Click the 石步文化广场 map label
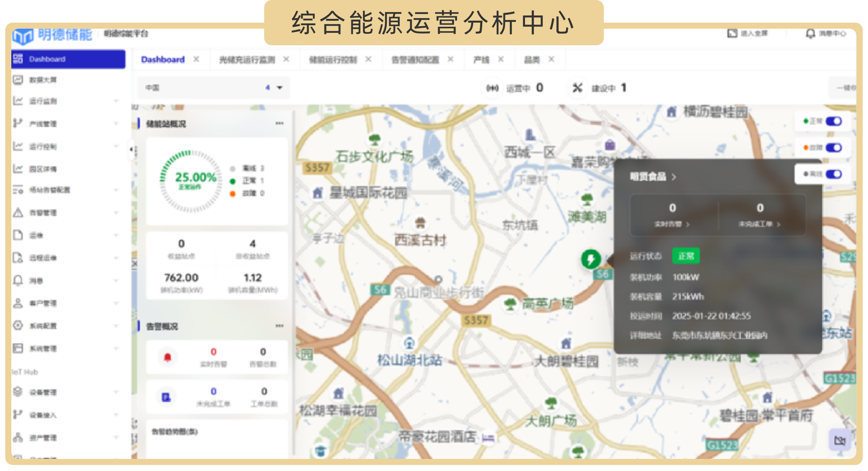 (374, 156)
